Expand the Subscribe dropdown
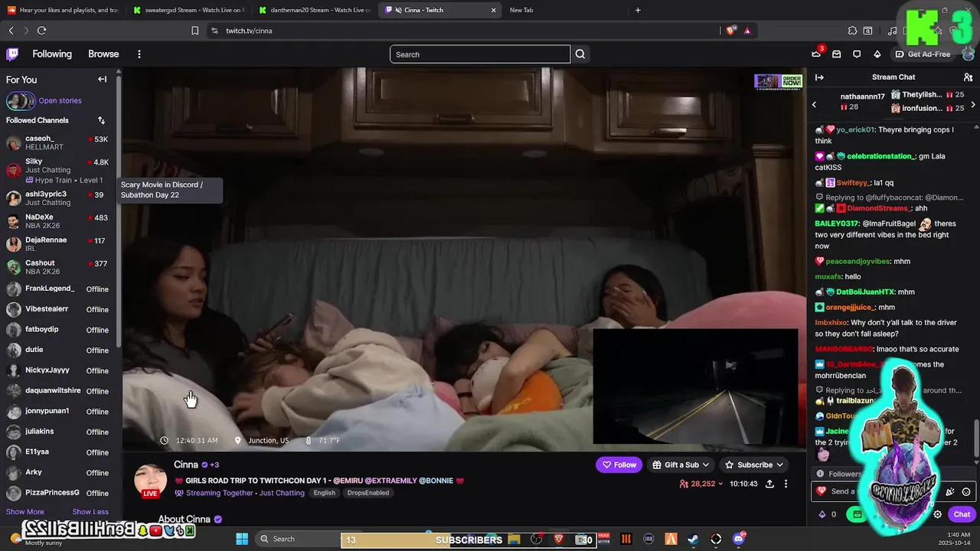The image size is (980, 551). pos(754,465)
